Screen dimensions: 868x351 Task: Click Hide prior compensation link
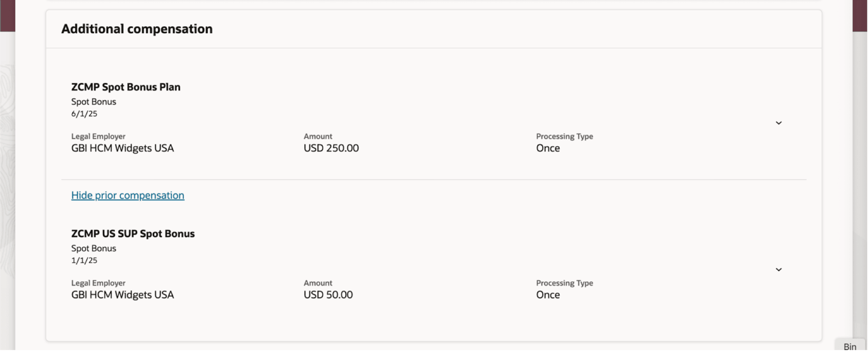click(x=128, y=195)
